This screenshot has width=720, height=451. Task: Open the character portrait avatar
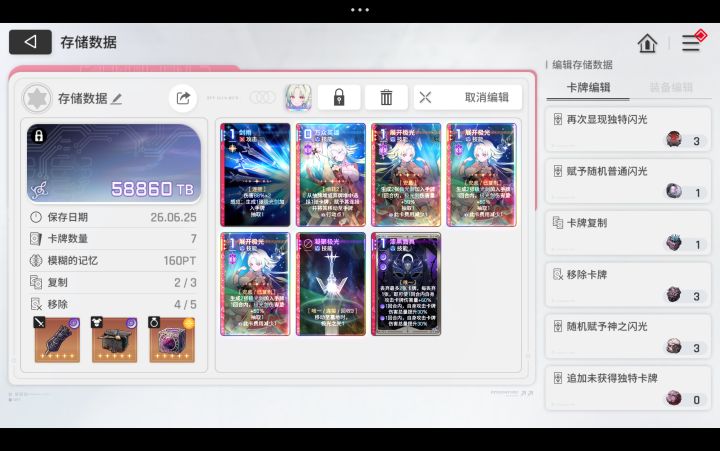pos(298,97)
